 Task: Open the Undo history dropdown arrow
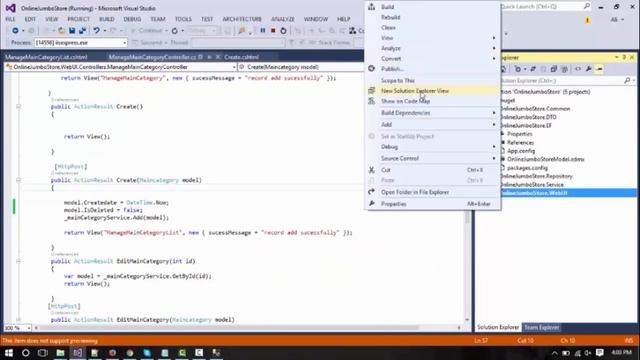[x=104, y=31]
